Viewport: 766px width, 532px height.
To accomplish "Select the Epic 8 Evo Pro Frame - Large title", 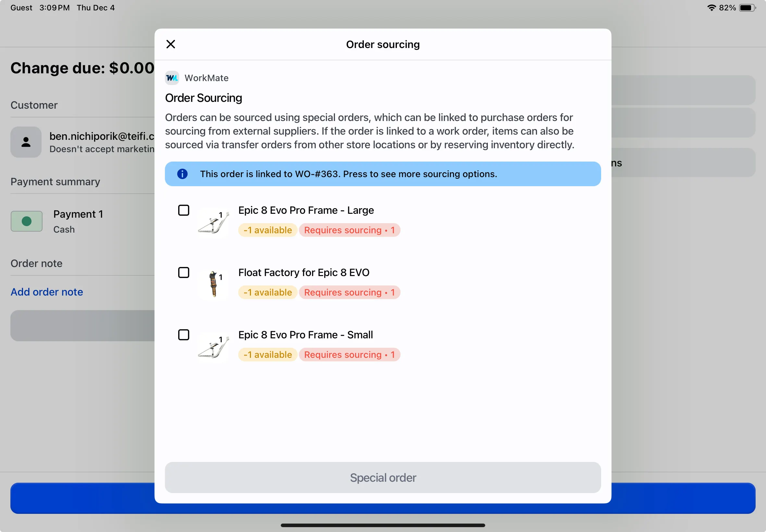I will (306, 210).
